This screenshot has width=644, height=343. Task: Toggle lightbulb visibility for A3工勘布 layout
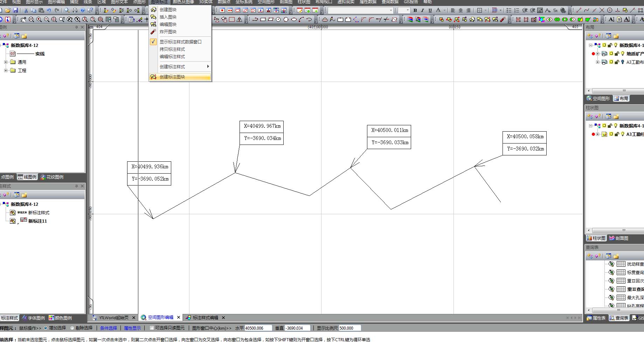pos(623,62)
